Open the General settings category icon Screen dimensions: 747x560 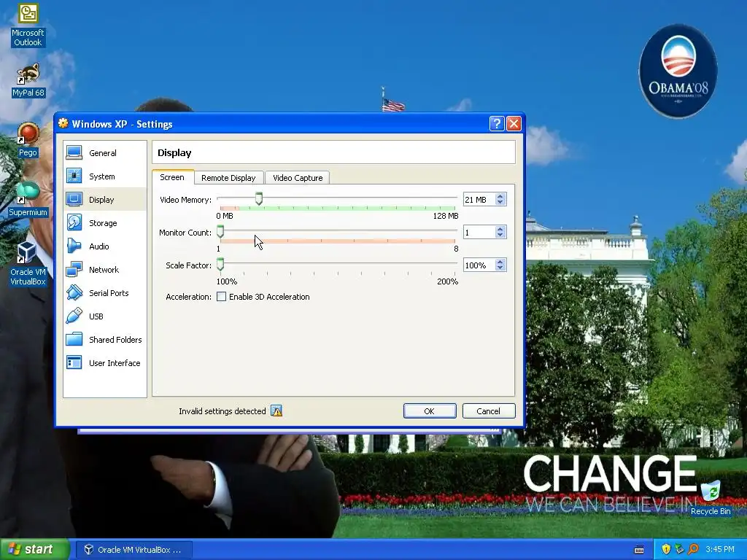point(74,153)
